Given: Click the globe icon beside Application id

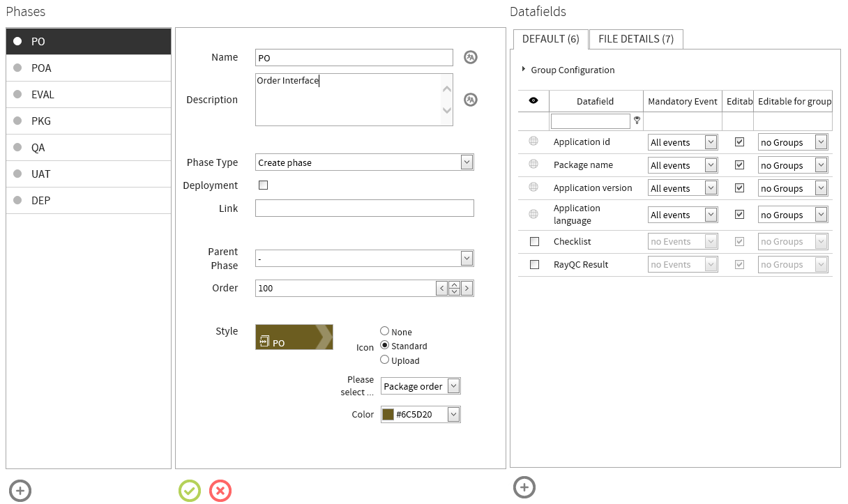Looking at the screenshot, I should (533, 142).
